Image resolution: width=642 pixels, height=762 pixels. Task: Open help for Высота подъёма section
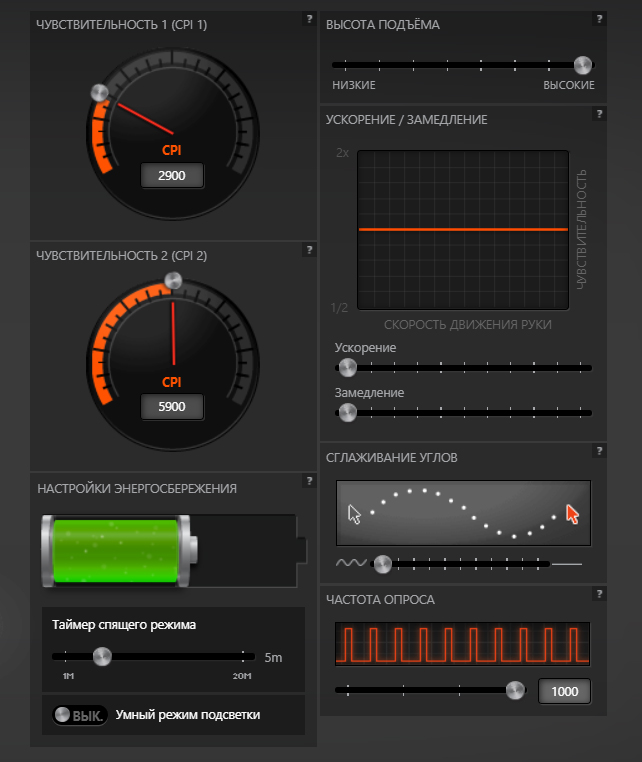(x=599, y=19)
